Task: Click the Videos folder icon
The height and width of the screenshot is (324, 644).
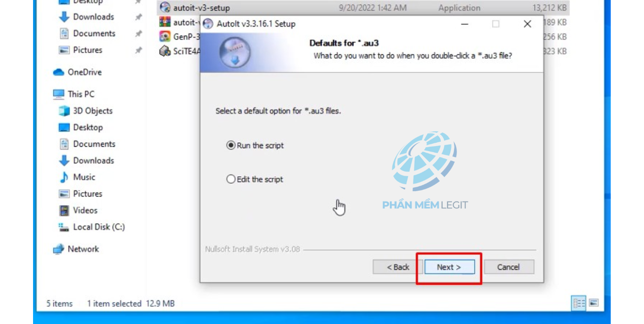Action: [x=64, y=210]
